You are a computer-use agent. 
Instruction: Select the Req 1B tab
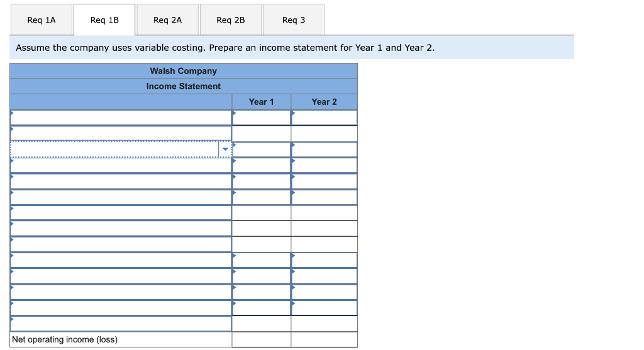[x=104, y=19]
